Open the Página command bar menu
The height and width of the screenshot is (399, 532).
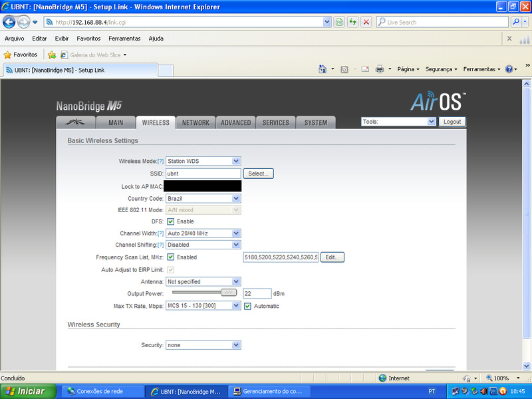coord(408,69)
